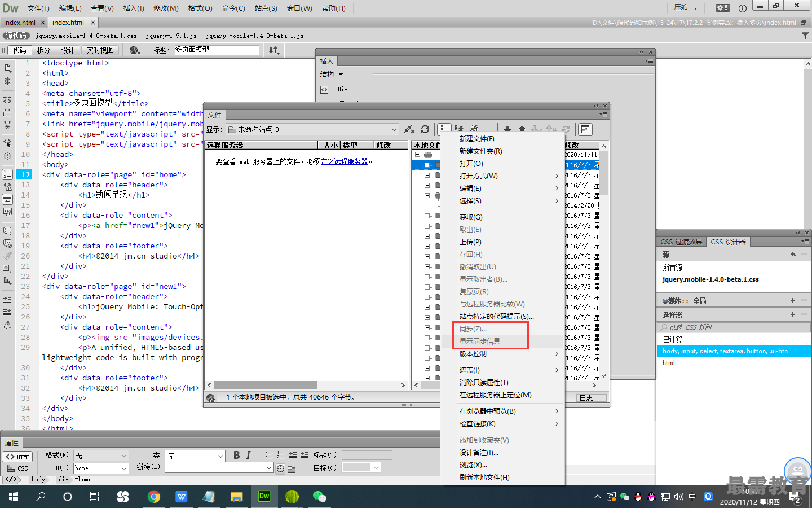
Task: Refresh the Files panel
Action: 425,129
